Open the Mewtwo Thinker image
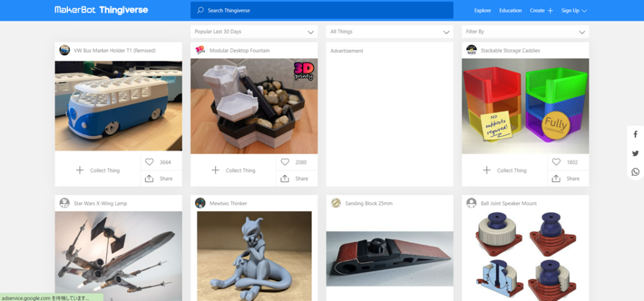Viewport: 644px width, 301px height. coord(254,256)
